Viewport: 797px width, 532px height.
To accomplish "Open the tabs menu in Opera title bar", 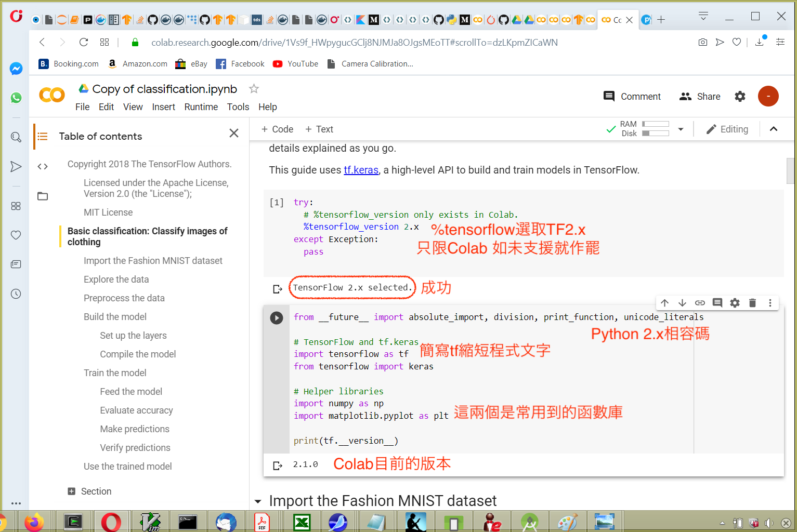I will (x=703, y=17).
